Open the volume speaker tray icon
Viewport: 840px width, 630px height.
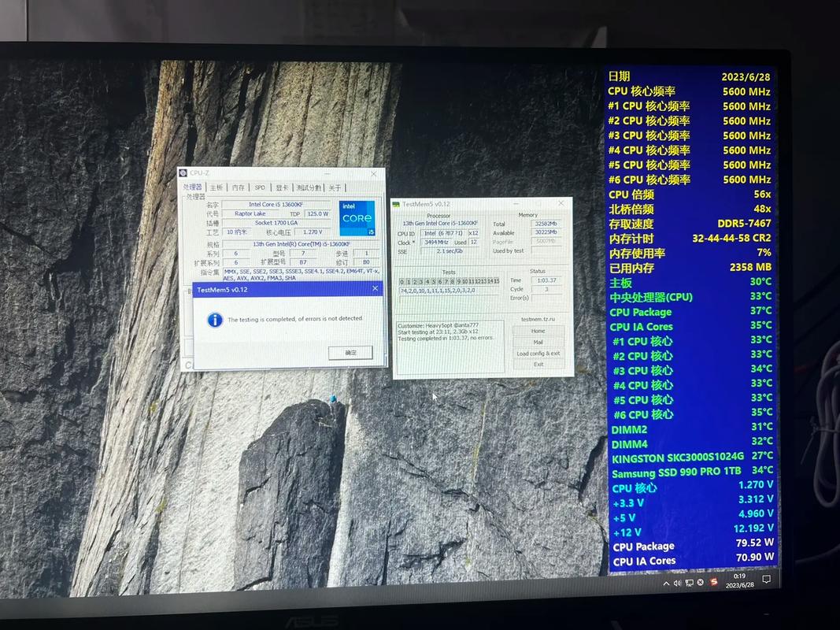pos(677,583)
